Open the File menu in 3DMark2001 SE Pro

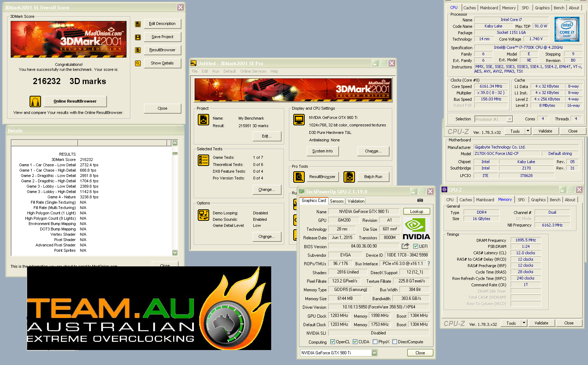click(195, 71)
